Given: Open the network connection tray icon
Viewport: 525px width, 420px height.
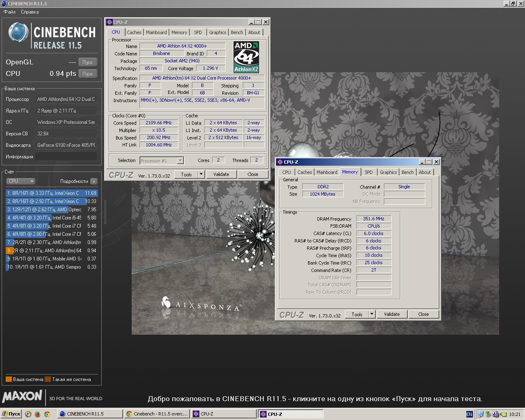Looking at the screenshot, I should pyautogui.click(x=481, y=414).
